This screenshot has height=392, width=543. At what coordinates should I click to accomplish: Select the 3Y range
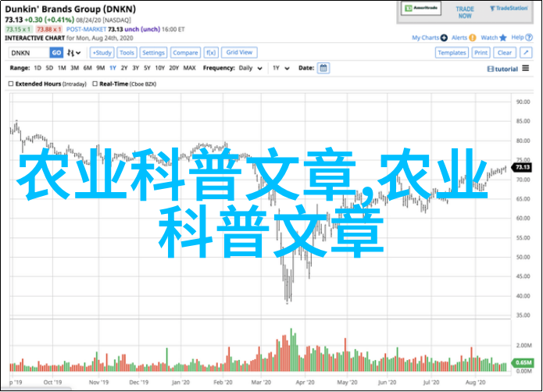pos(136,68)
